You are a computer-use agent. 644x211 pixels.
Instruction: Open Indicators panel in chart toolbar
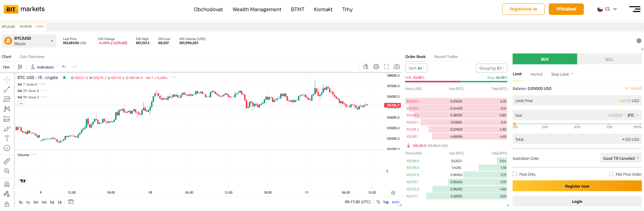tap(42, 67)
